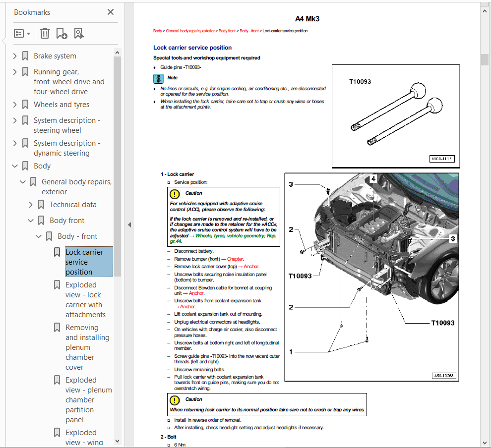The height and width of the screenshot is (448, 491).
Task: Open Anchor link for coolant expansion tank
Action: [x=188, y=307]
